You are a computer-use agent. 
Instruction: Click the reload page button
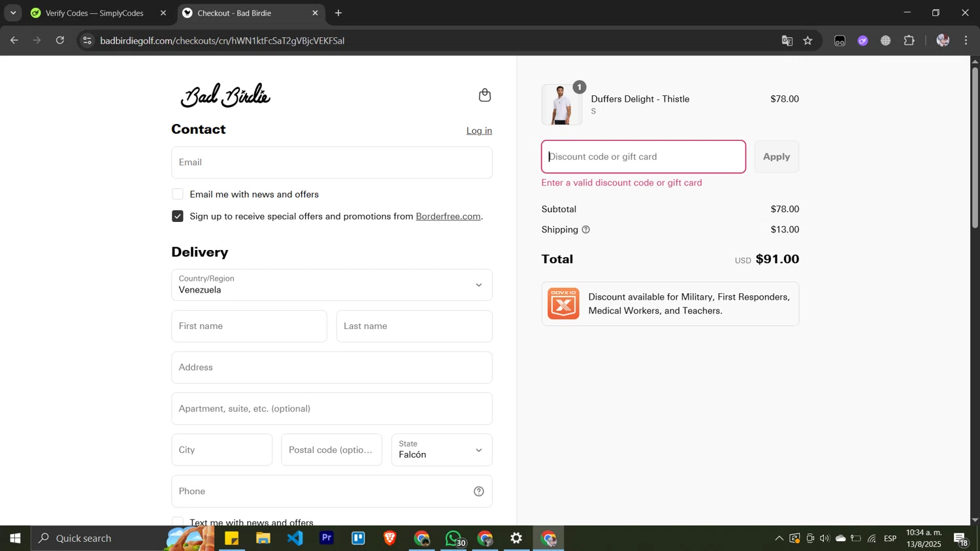tap(60, 40)
